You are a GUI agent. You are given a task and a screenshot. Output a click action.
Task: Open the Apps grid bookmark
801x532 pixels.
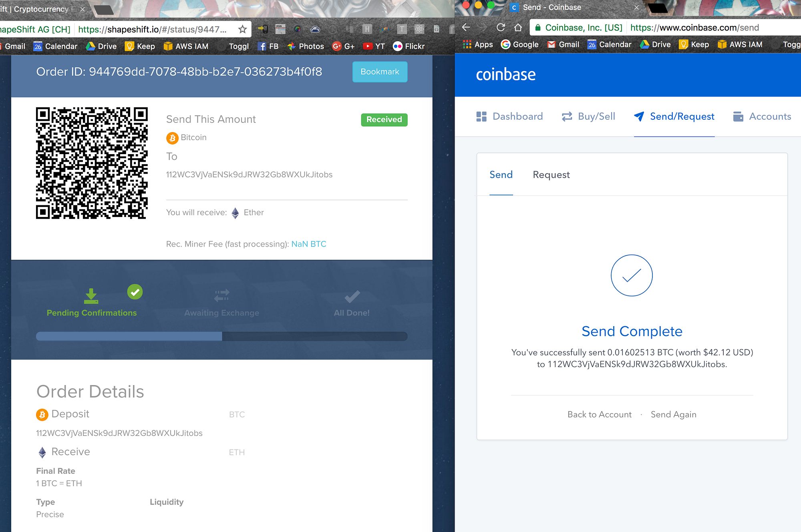(x=477, y=44)
